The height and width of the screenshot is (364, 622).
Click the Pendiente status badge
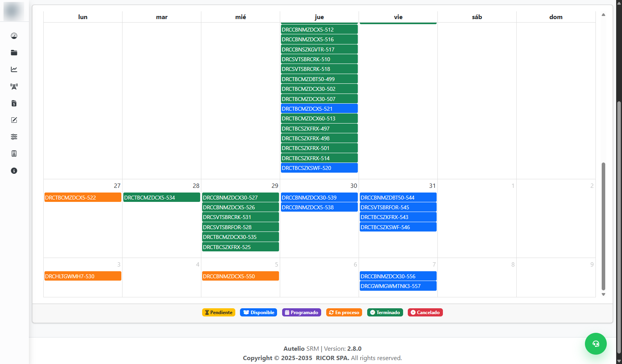point(219,313)
